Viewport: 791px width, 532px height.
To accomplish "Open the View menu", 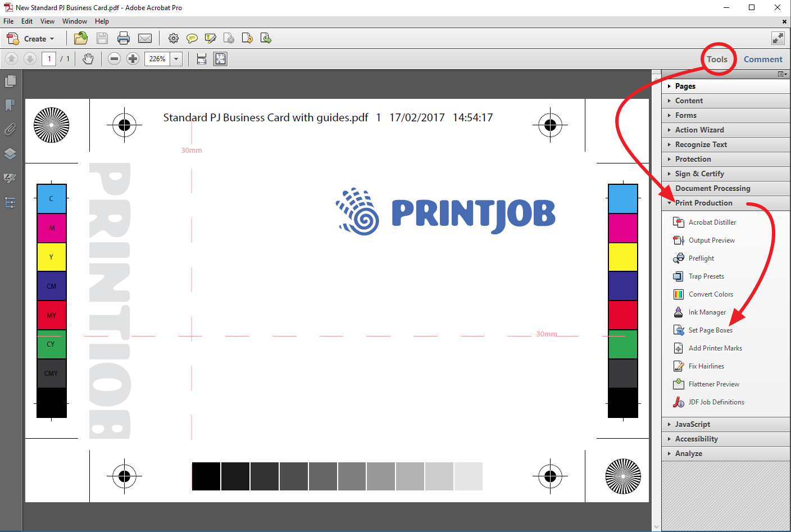I will click(x=47, y=21).
